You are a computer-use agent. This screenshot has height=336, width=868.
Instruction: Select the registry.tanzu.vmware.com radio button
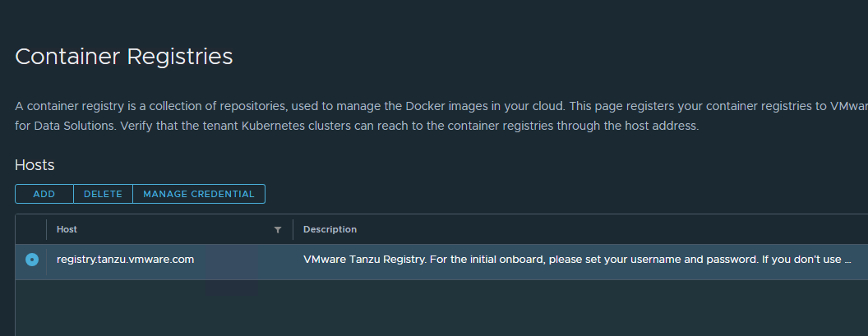[32, 260]
